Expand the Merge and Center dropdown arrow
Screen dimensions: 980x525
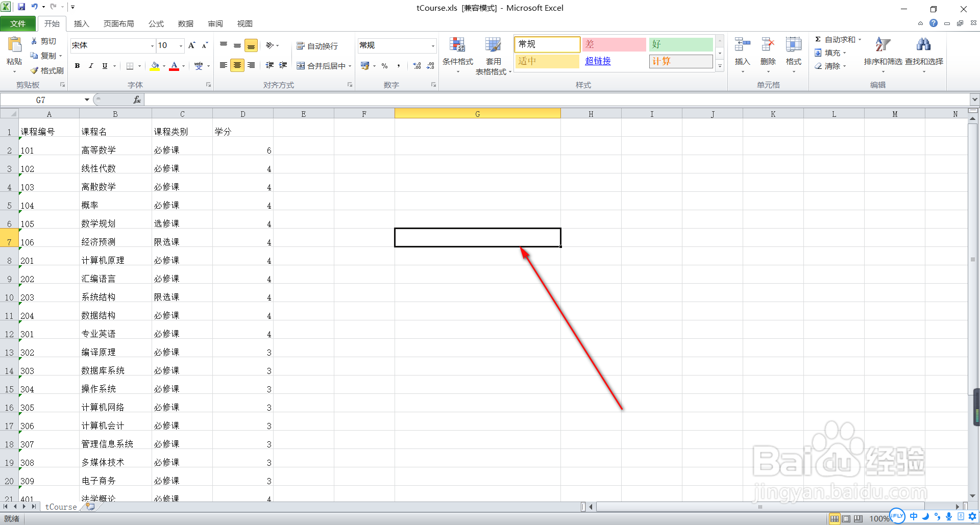pyautogui.click(x=350, y=66)
